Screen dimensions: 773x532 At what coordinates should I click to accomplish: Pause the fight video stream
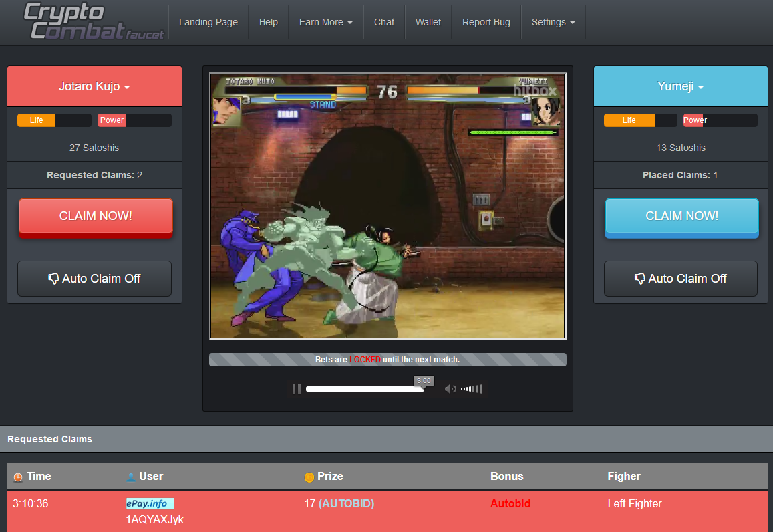296,389
